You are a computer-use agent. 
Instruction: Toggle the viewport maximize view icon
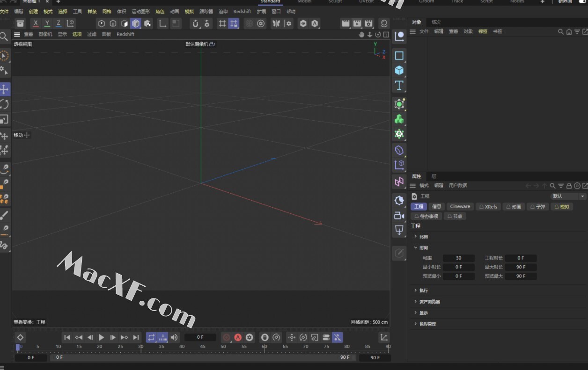pos(386,35)
